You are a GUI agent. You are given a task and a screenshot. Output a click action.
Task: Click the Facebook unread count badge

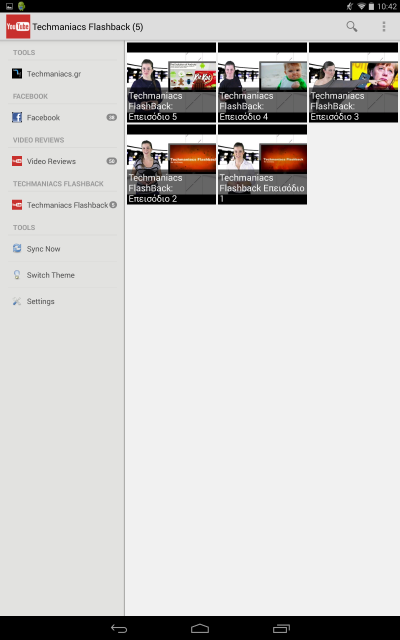[111, 118]
